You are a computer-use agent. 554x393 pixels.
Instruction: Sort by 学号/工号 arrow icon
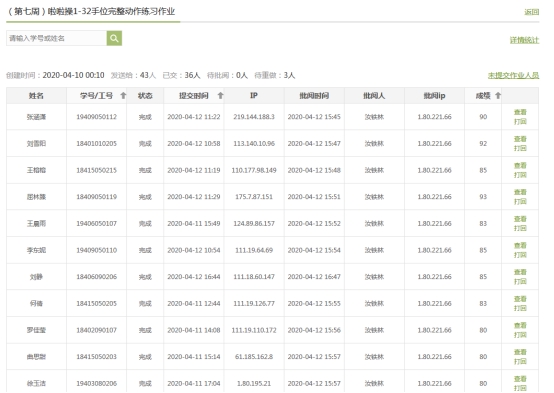(x=123, y=95)
